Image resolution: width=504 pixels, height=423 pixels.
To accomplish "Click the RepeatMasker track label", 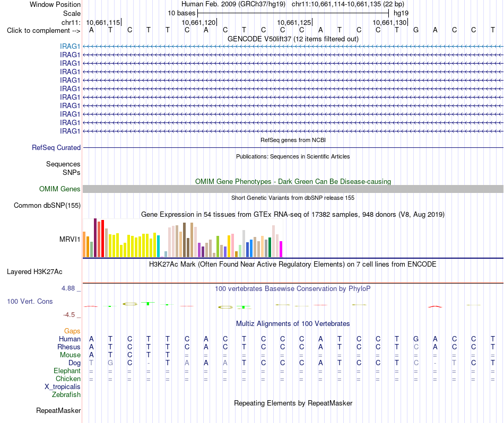I will (58, 410).
